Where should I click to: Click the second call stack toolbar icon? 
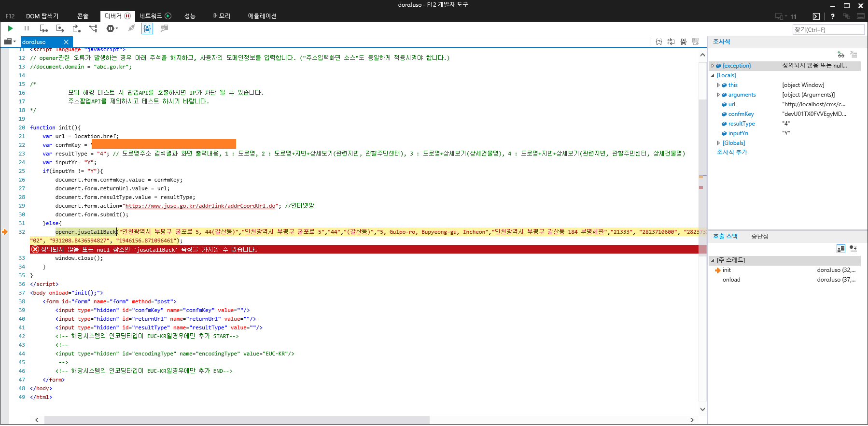[x=854, y=249]
